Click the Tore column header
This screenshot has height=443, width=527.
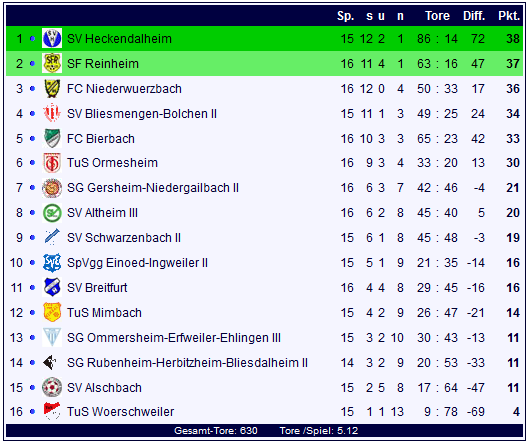tap(437, 16)
